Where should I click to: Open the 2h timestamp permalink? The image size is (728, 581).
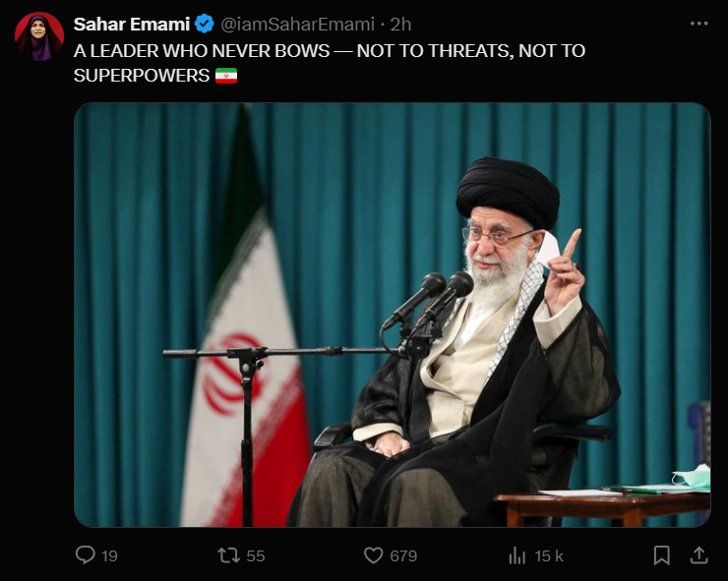click(400, 25)
